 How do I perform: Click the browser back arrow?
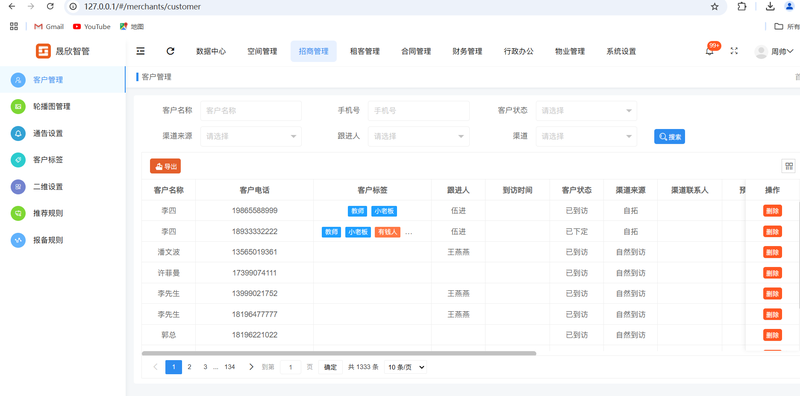(x=12, y=7)
